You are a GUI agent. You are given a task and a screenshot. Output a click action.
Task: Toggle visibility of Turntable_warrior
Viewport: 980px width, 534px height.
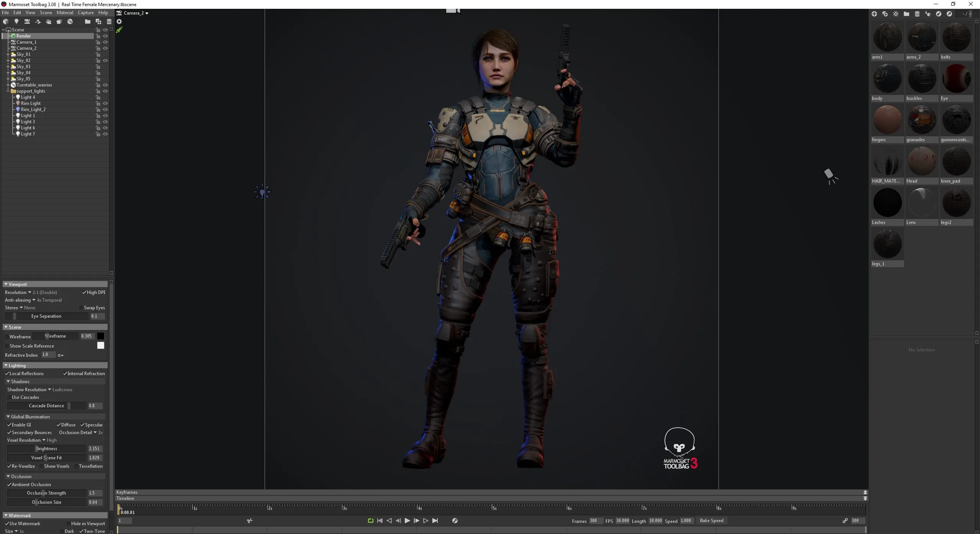tap(105, 85)
